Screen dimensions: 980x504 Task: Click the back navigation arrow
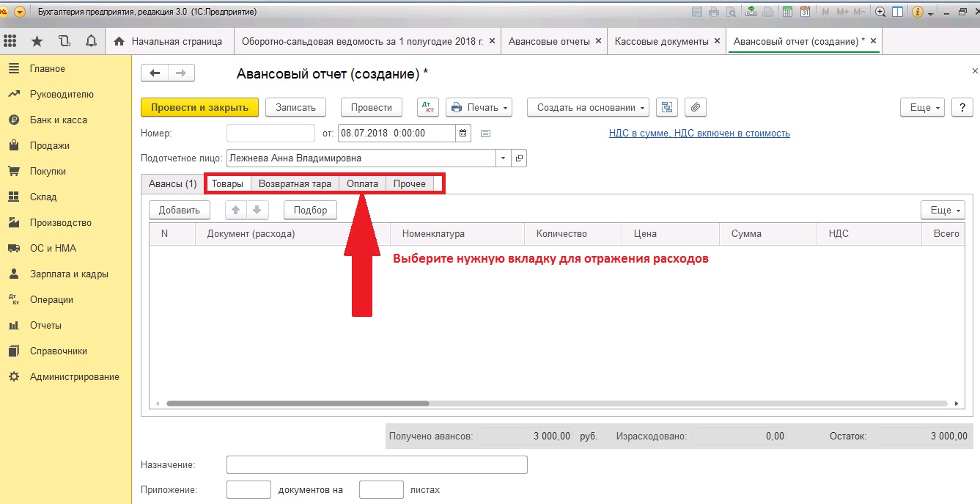[155, 73]
